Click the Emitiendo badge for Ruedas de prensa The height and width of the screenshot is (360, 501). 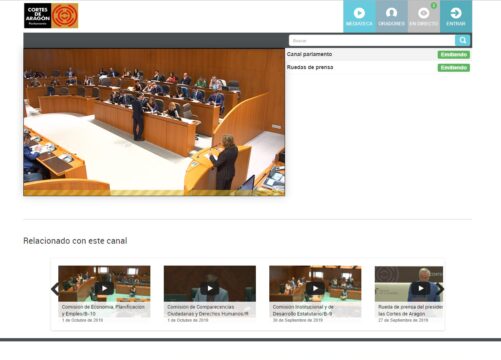454,68
